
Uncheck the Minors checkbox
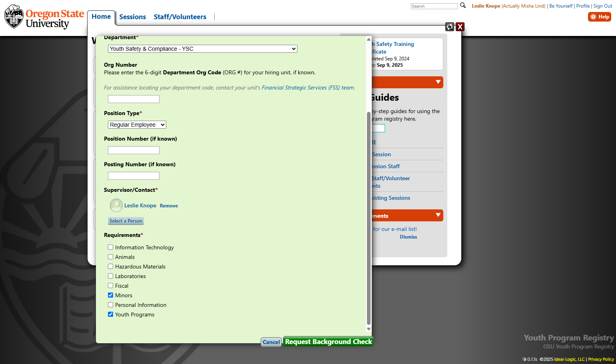point(111,295)
